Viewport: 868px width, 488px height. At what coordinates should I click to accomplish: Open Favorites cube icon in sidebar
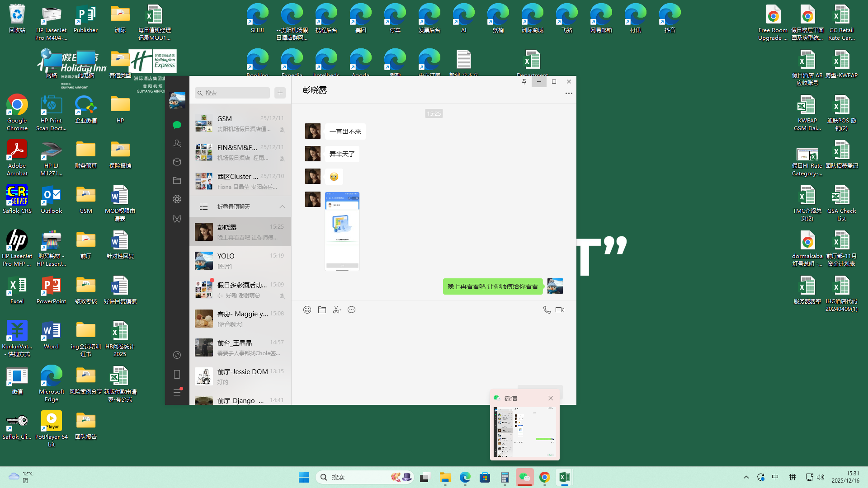[177, 162]
